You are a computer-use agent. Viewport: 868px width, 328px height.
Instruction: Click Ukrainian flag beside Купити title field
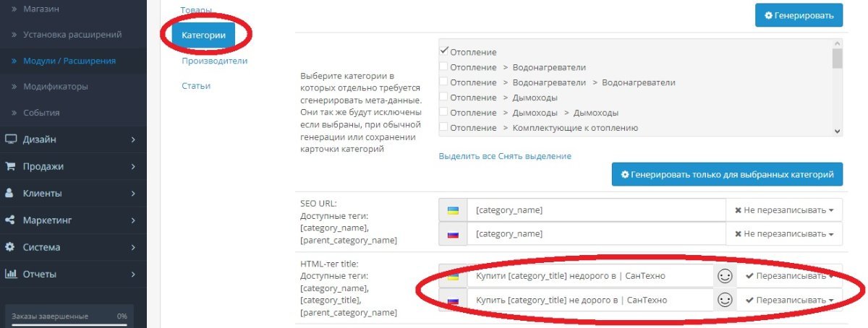point(453,276)
